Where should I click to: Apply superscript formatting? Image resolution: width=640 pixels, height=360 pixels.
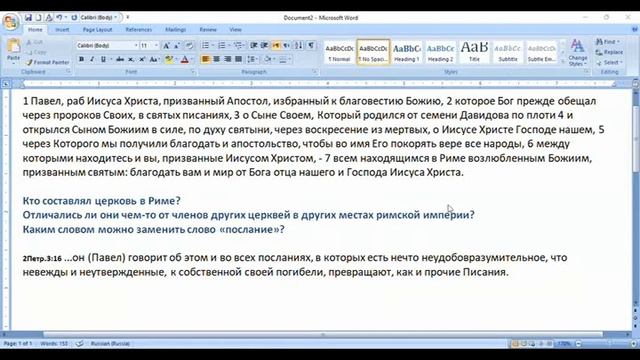tap(142, 60)
